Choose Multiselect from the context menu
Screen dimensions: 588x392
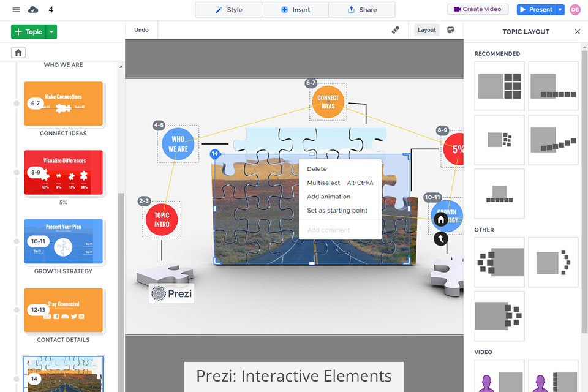(340, 183)
